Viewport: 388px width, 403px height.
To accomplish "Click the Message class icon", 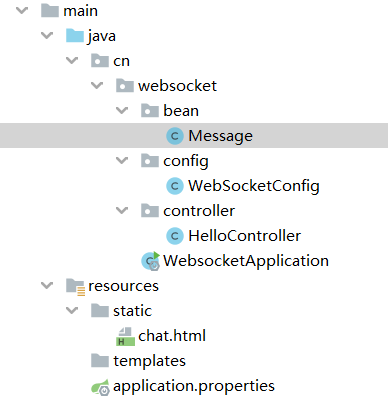I will point(175,136).
